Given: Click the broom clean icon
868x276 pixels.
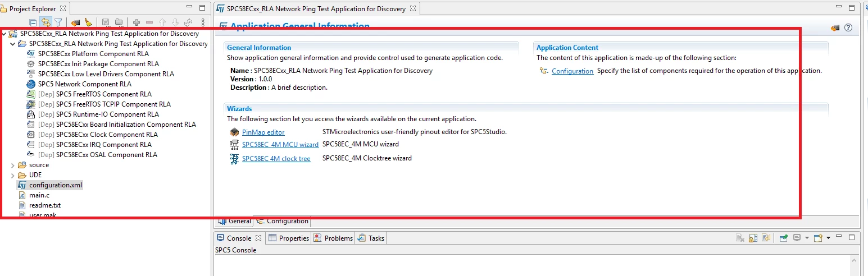Looking at the screenshot, I should coord(88,22).
